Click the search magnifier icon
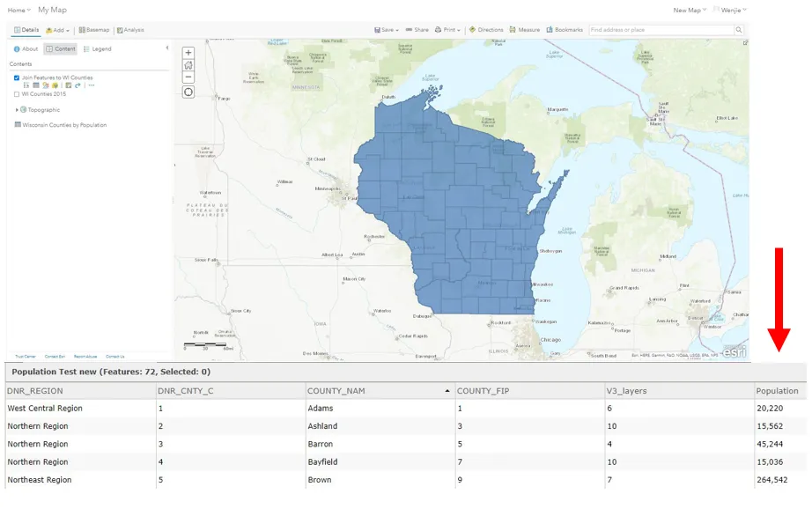812x509 pixels. [x=739, y=30]
